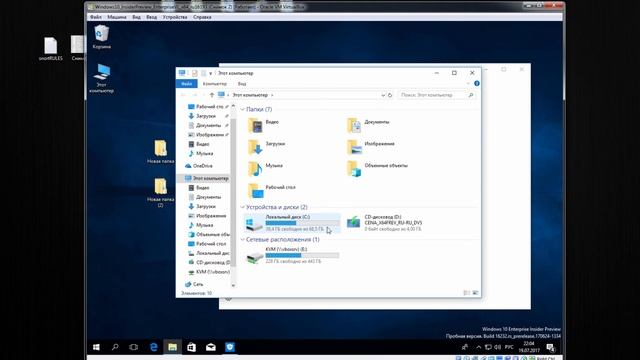Show hidden tray icons with the chevron
The width and height of the screenshot is (640, 360).
point(478,347)
